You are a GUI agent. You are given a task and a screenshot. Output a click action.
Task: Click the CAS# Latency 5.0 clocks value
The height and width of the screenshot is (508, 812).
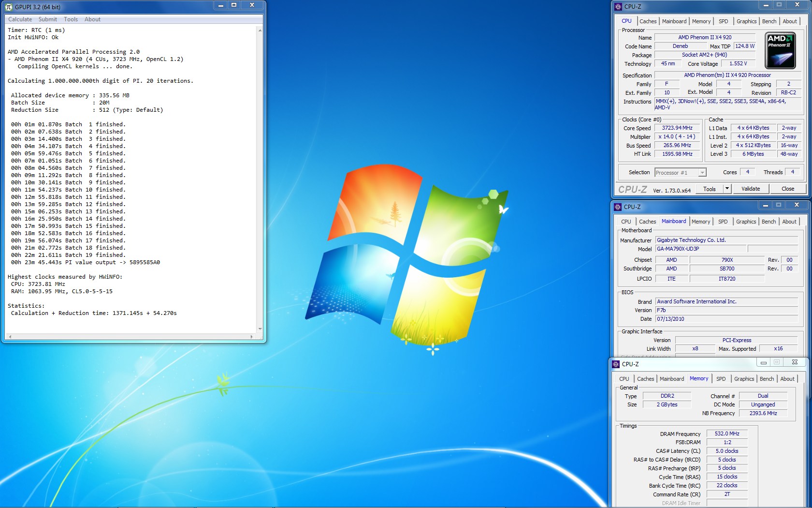click(x=727, y=451)
